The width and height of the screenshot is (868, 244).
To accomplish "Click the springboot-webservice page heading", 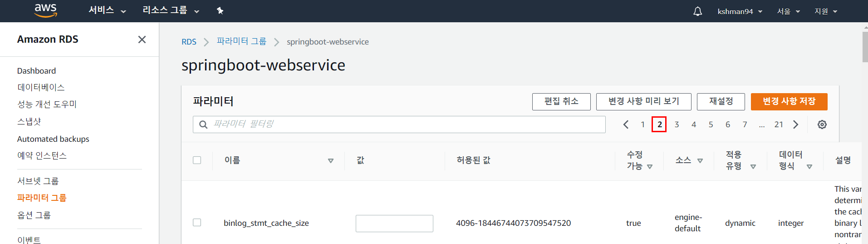I will [263, 65].
